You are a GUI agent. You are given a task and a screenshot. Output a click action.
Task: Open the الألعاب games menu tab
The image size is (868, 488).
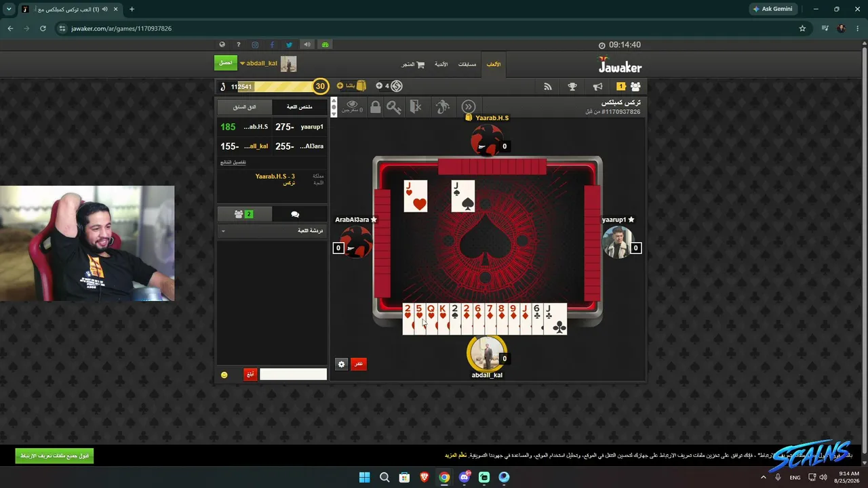[494, 64]
